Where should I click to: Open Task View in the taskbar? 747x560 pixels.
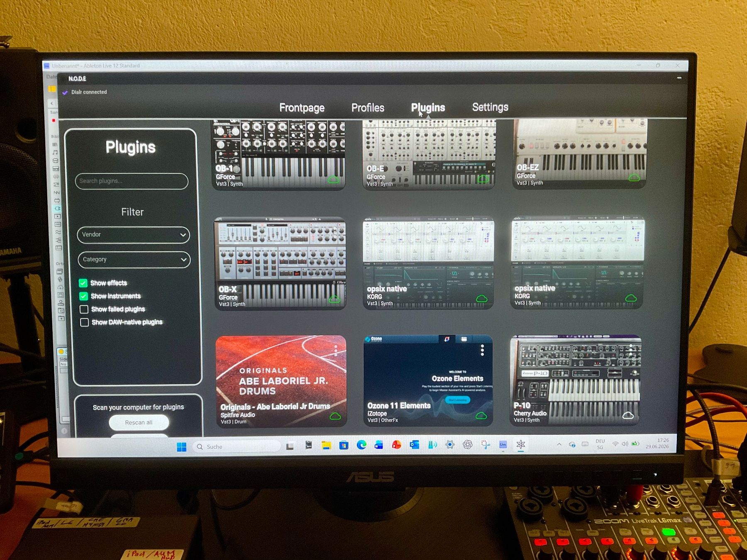290,446
